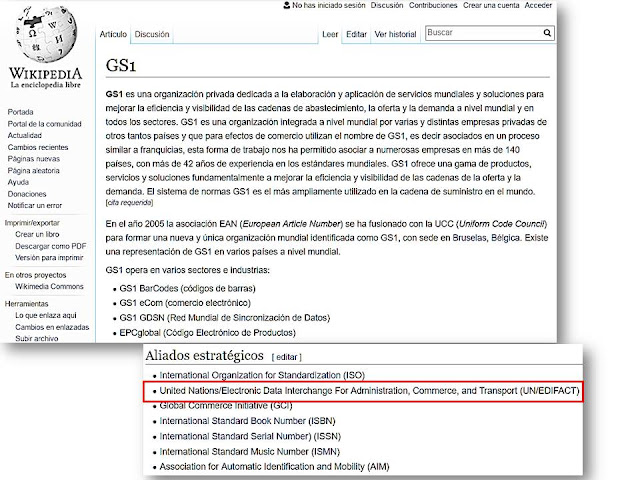This screenshot has width=640, height=480.
Task: Open Contribuciones link
Action: (433, 5)
